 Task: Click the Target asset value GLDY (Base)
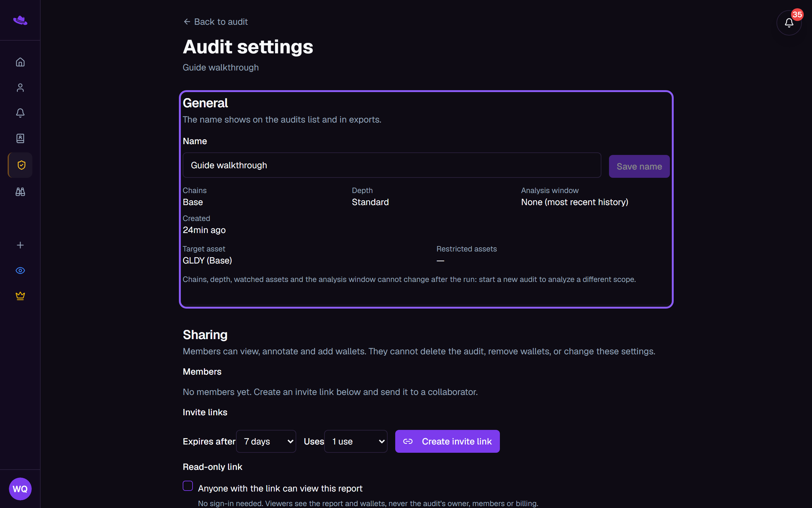tap(207, 260)
